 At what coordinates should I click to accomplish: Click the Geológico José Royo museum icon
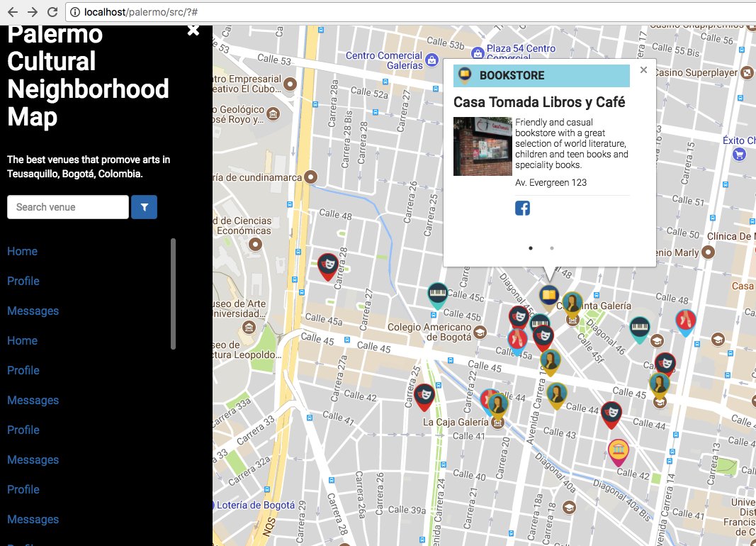pos(273,114)
